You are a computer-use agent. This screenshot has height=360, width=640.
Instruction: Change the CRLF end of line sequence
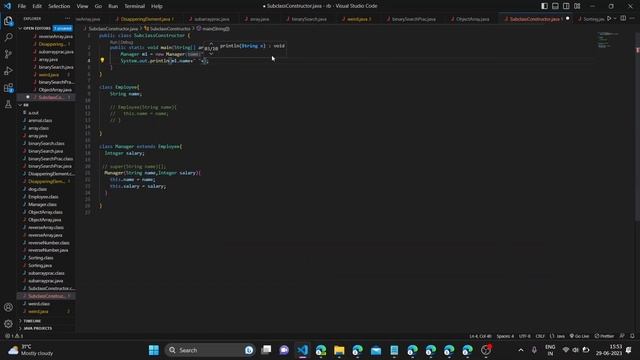tap(540, 336)
